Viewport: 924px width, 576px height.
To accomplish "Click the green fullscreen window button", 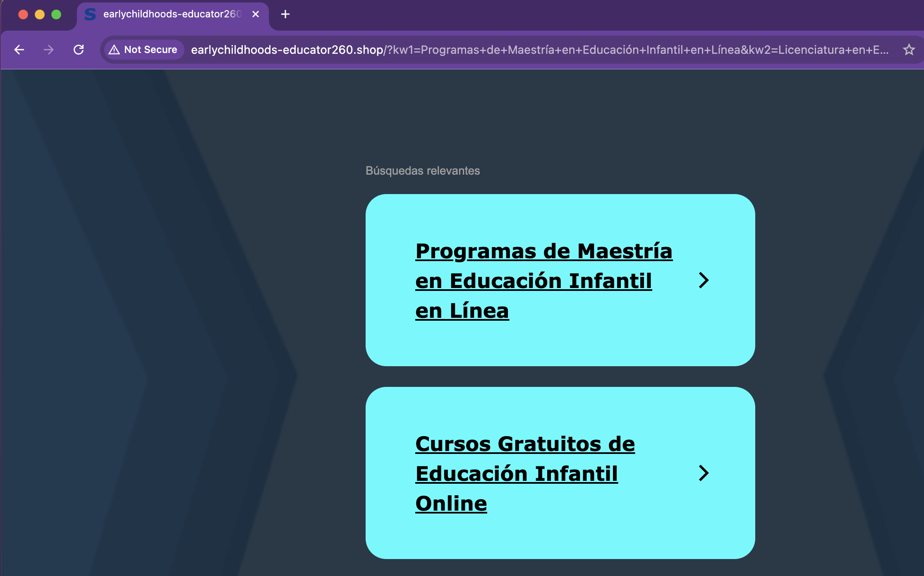I will (x=56, y=14).
